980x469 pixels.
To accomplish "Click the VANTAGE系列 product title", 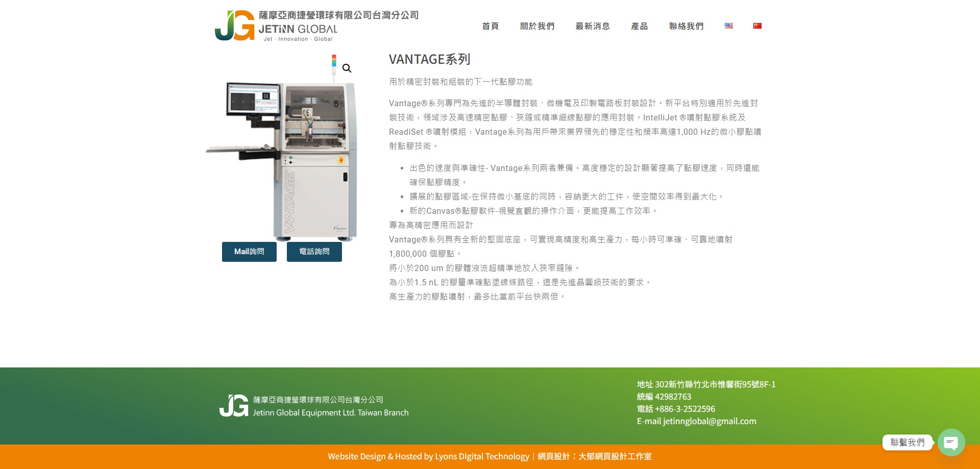I will (429, 60).
